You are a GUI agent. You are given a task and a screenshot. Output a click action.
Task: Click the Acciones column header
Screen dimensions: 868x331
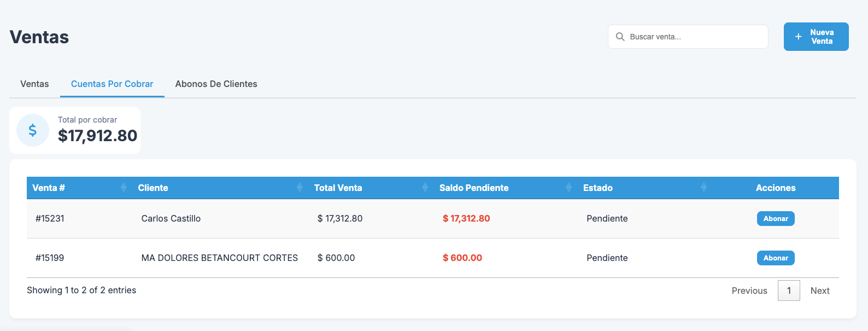click(776, 188)
